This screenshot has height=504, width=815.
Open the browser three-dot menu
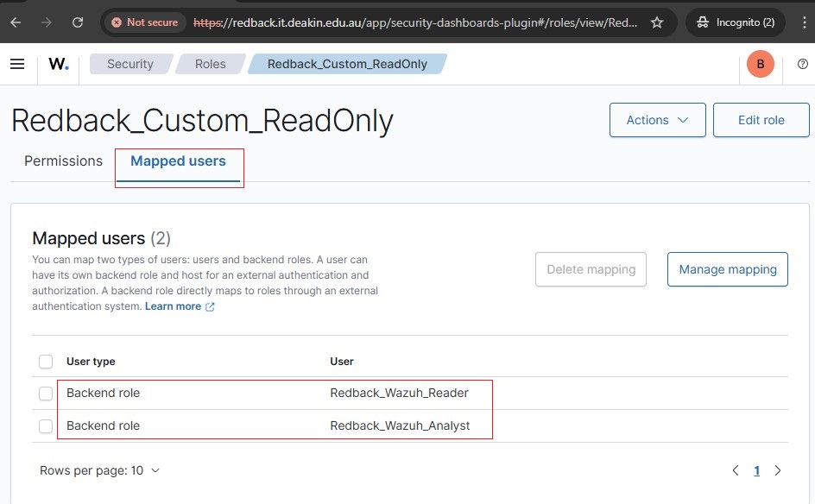pos(804,22)
